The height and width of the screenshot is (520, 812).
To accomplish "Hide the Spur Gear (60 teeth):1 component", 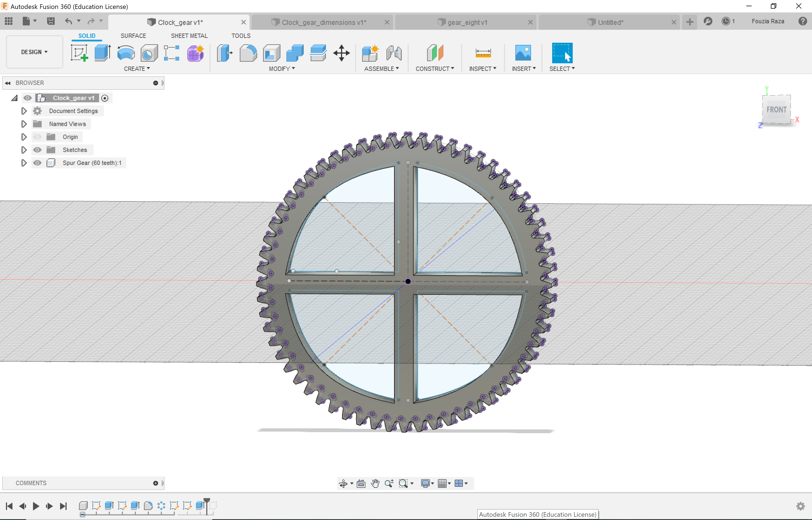I will [x=37, y=163].
